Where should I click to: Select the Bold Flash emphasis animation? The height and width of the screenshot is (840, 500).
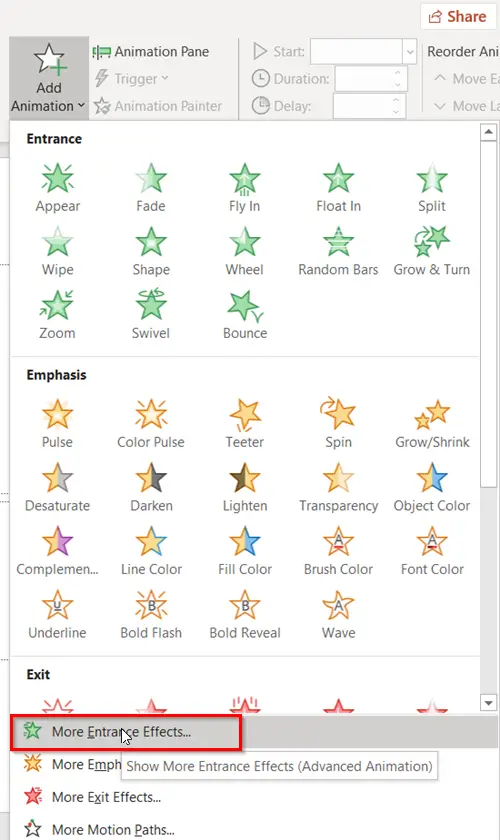click(x=151, y=614)
